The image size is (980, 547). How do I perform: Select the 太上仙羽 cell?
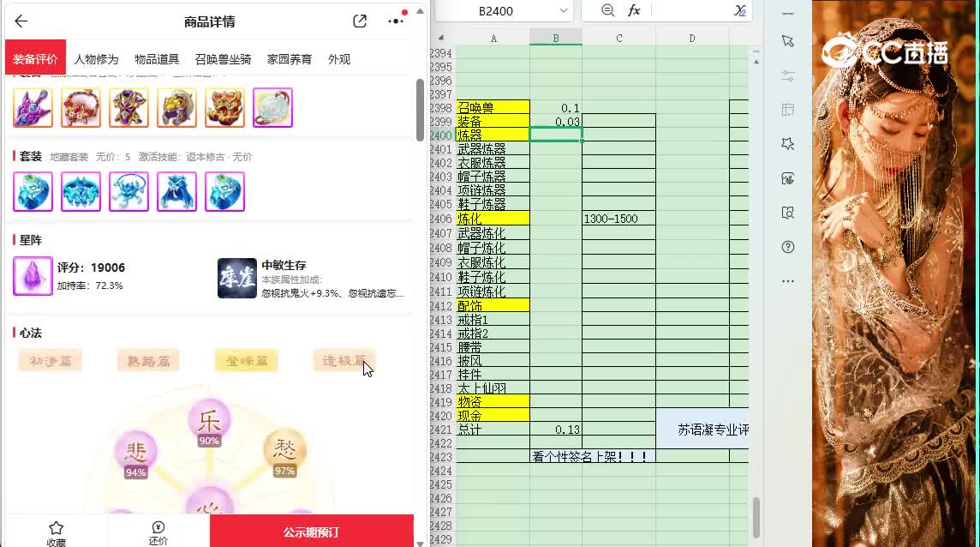[493, 388]
